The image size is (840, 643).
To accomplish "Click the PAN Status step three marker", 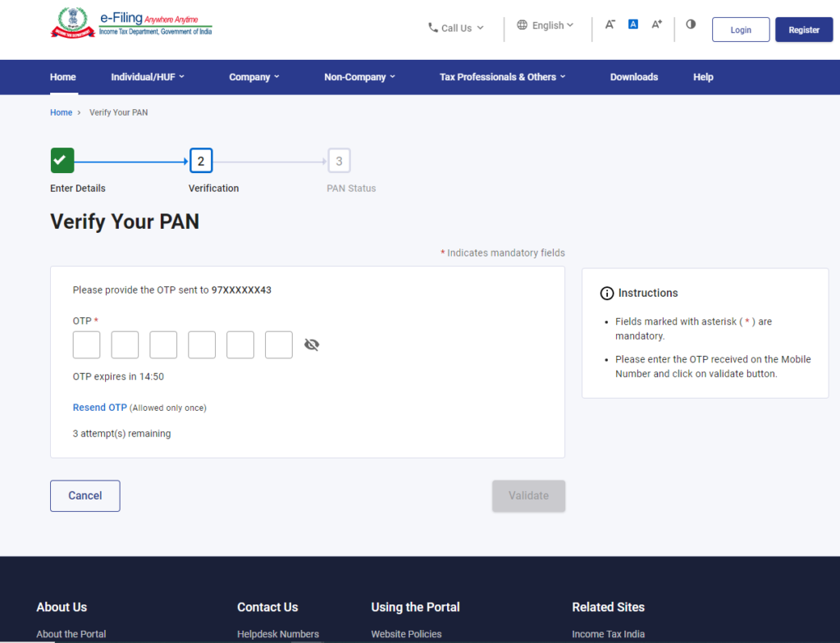I will click(339, 160).
